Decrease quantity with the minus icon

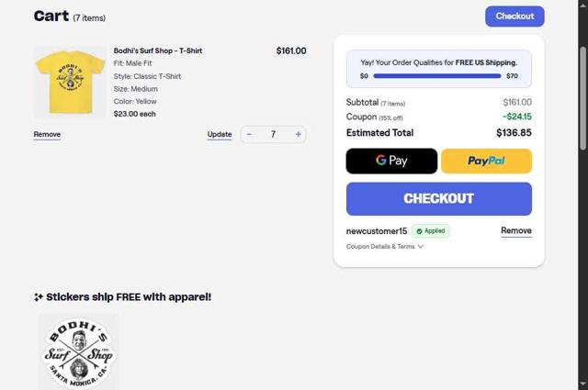click(249, 134)
